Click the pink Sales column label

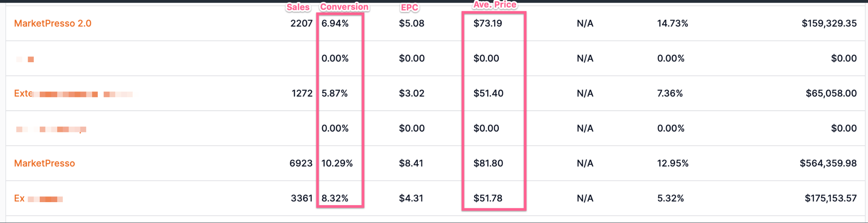pos(298,7)
